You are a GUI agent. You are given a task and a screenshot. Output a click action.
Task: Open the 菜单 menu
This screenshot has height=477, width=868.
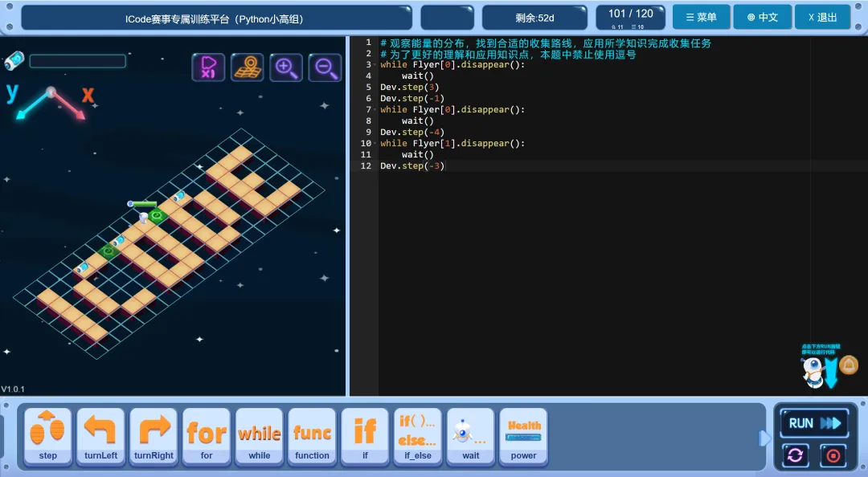[702, 17]
